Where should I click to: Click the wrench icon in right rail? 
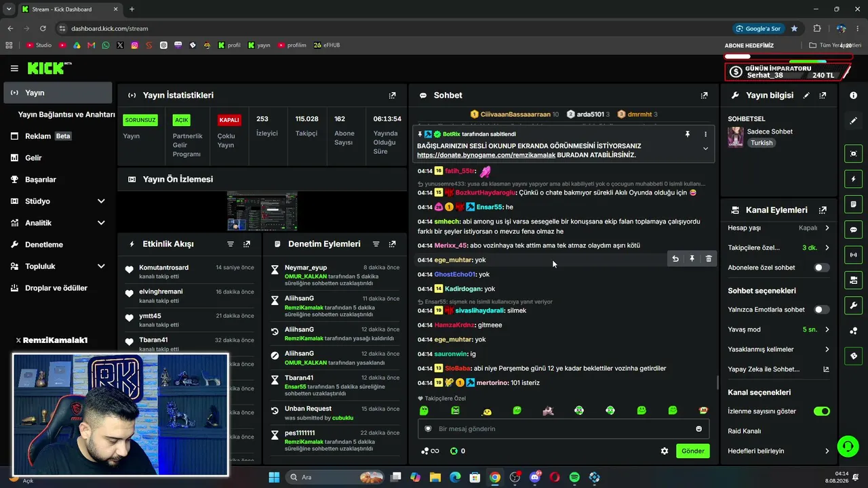click(853, 306)
